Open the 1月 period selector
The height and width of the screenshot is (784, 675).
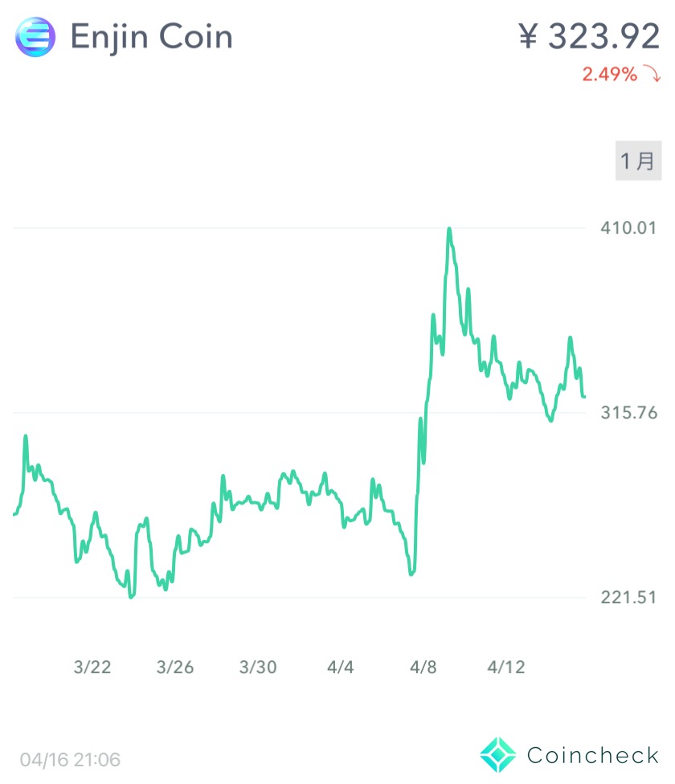(x=639, y=161)
